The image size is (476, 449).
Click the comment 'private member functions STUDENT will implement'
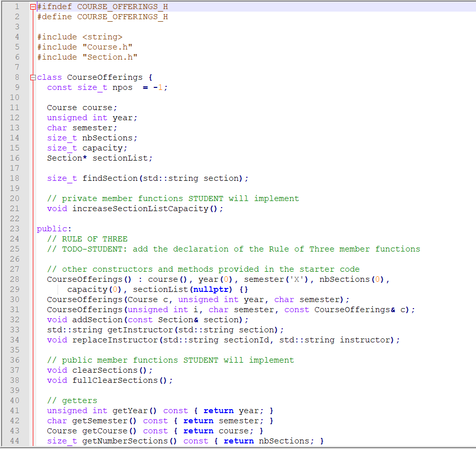[180, 198]
